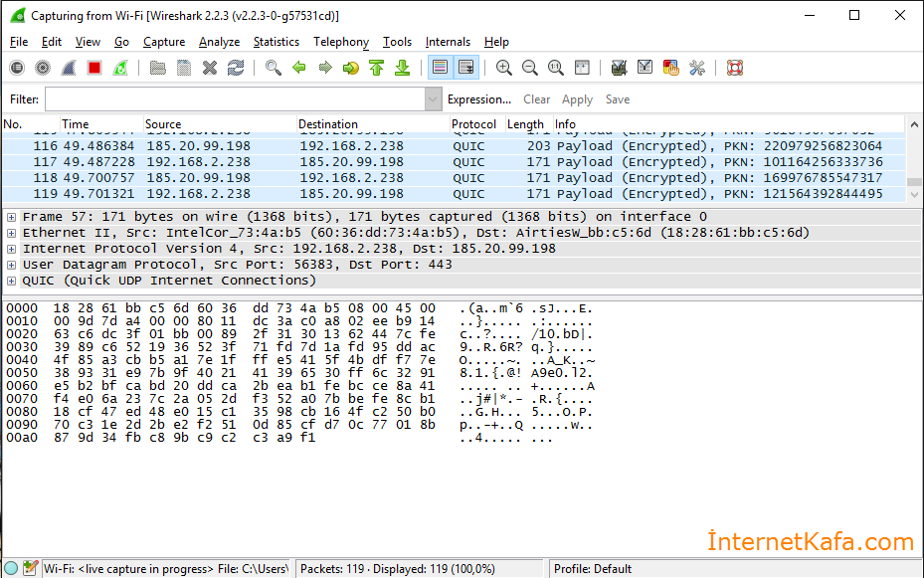Open the Analyze menu
924x578 pixels.
click(x=219, y=42)
